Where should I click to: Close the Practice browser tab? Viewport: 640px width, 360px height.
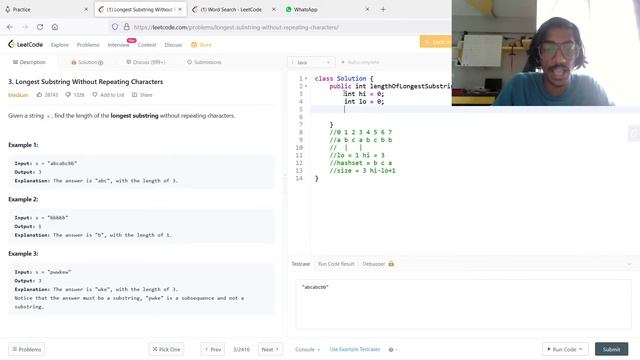point(86,9)
